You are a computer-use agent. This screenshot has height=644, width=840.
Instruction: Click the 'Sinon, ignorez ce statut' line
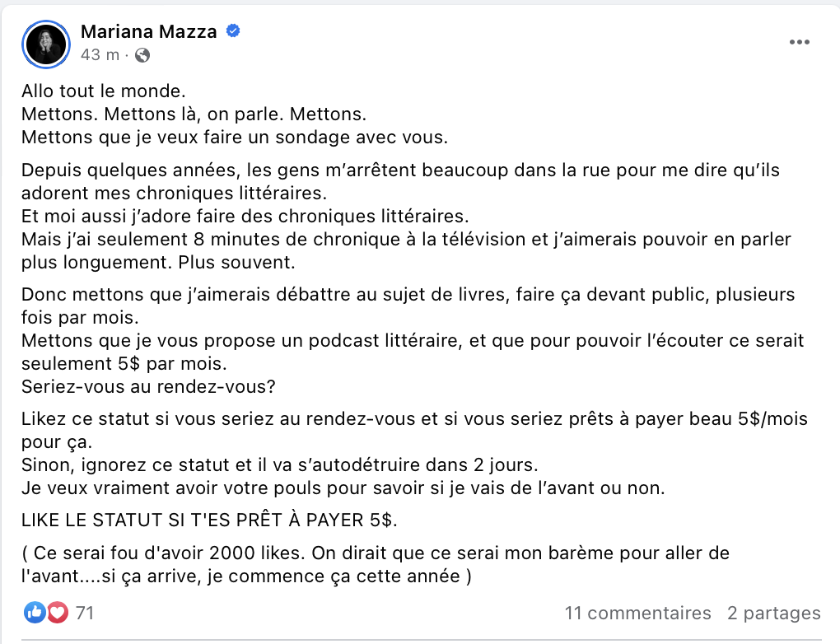[280, 464]
